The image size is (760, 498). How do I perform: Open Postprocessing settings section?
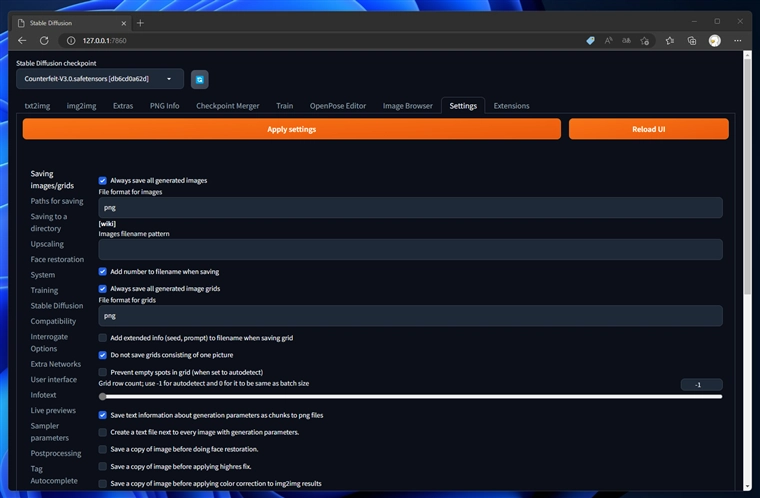click(56, 453)
